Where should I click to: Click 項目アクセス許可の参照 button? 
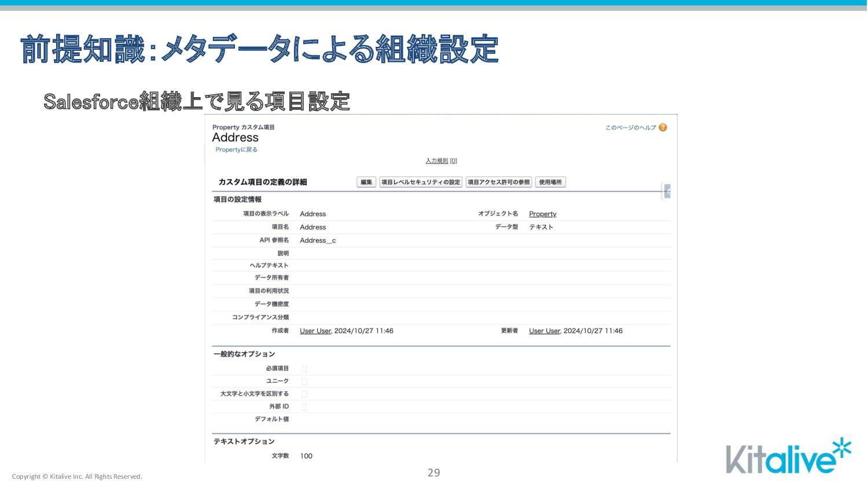(499, 182)
